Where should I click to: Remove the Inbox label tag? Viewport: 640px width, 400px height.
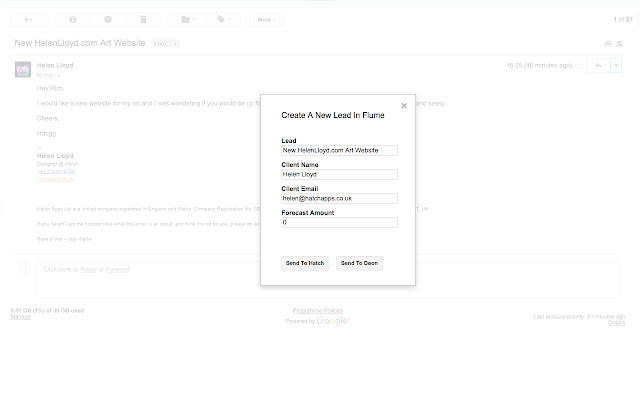click(x=175, y=44)
